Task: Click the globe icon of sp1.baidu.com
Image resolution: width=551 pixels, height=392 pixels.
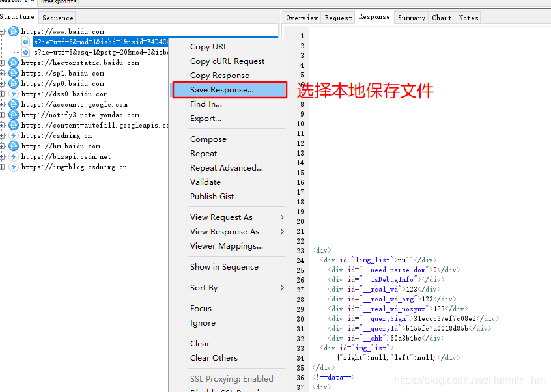Action: tap(14, 73)
